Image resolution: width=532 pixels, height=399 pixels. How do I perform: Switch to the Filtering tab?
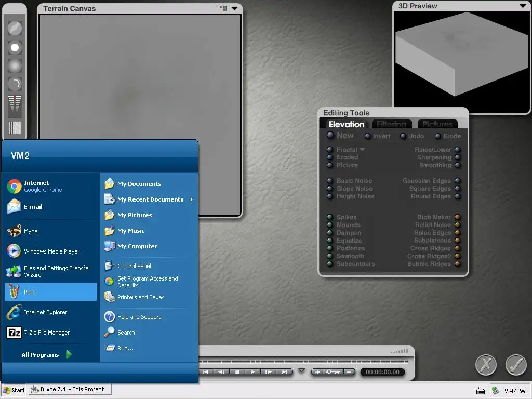tap(392, 124)
